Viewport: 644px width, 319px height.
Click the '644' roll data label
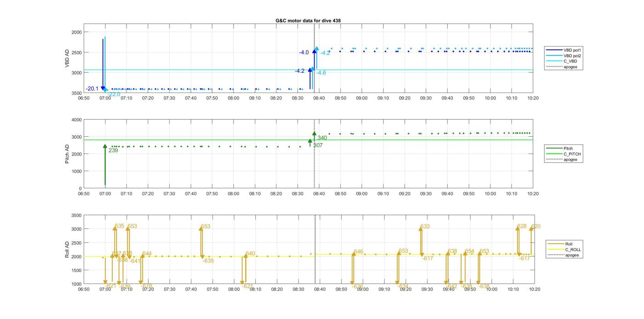[147, 254]
